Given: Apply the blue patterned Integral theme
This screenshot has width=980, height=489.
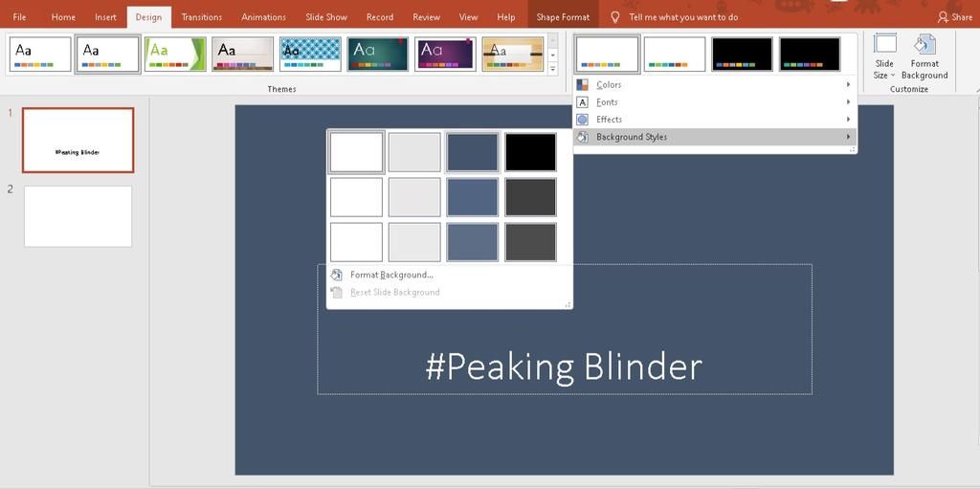Looking at the screenshot, I should pos(310,54).
